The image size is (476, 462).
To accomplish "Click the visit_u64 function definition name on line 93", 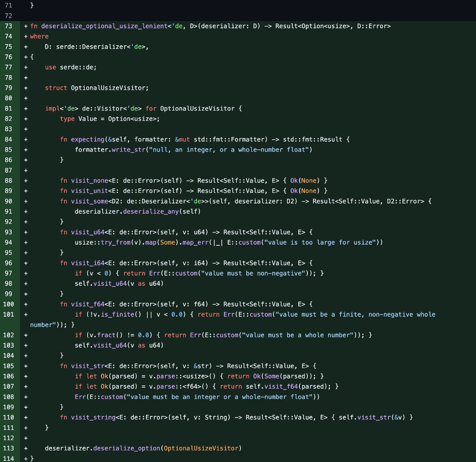I will click(88, 232).
